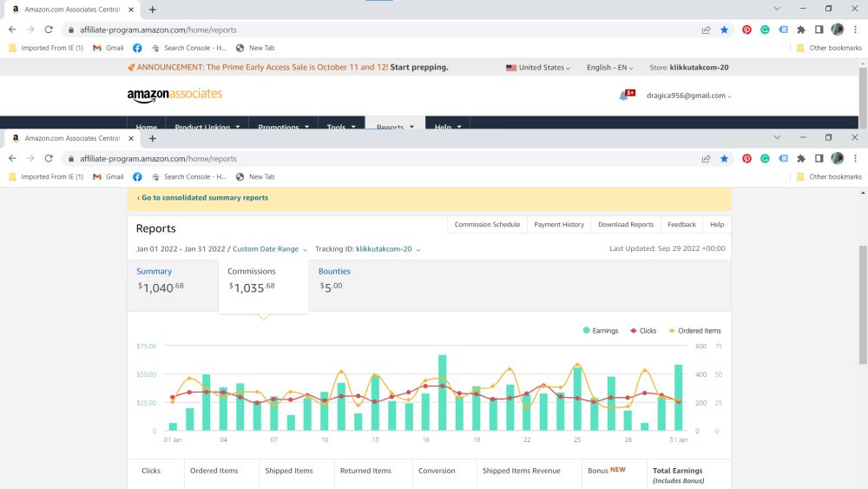
Task: Click the Help tab in the Reports header
Action: 717,224
